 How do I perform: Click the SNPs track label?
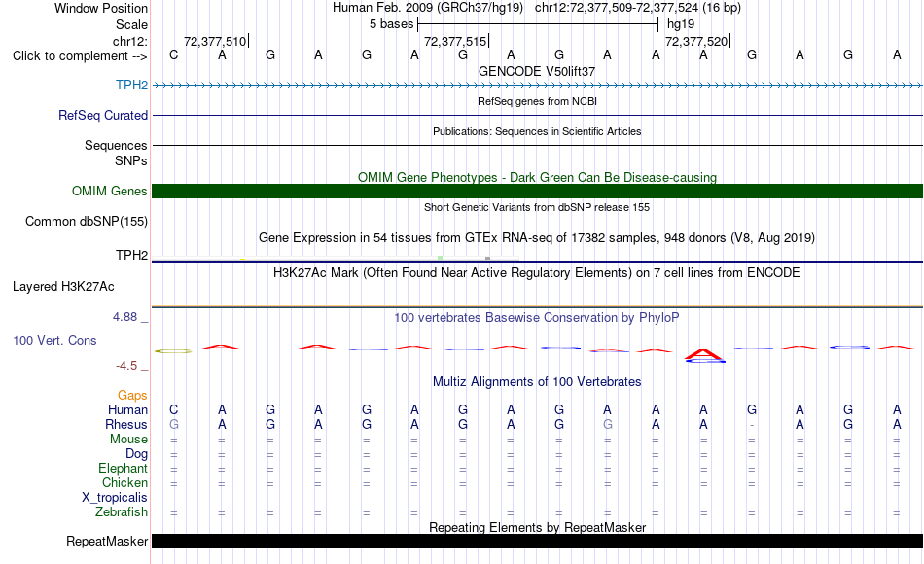131,160
